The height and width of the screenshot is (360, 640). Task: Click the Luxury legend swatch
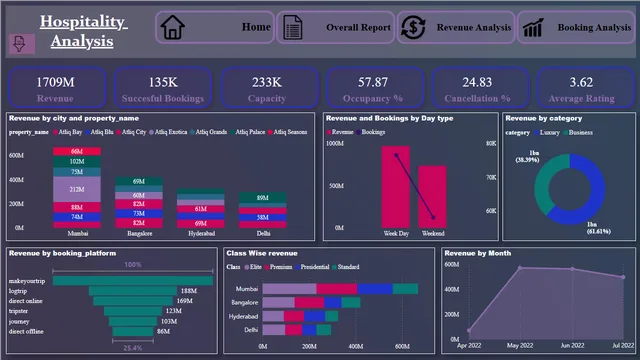(536, 133)
